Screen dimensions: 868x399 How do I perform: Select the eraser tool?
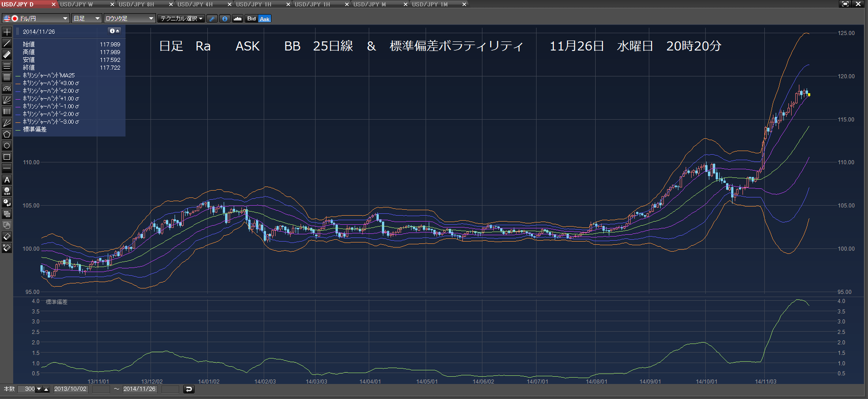[7, 237]
